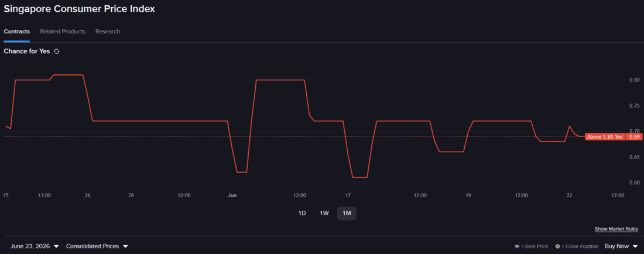Viewport: 644px width, 254px height.
Task: Click the 19 date axis label
Action: [468, 195]
